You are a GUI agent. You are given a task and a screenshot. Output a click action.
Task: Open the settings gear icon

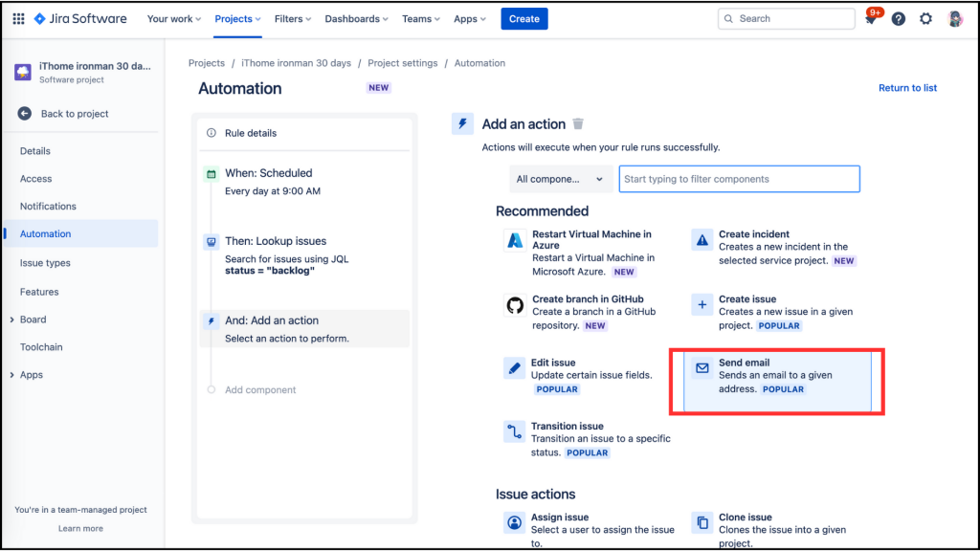point(925,19)
